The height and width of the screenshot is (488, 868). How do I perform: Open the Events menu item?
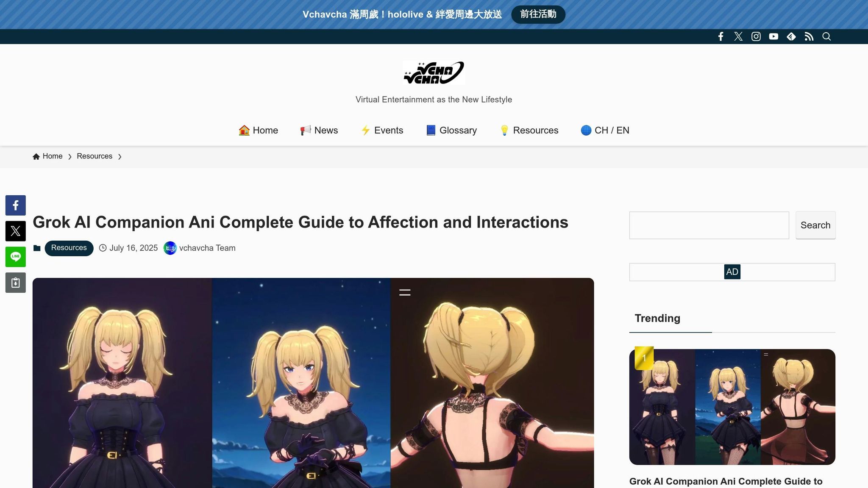click(382, 130)
